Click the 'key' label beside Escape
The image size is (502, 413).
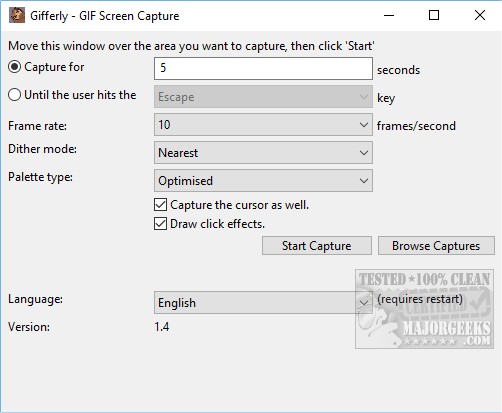click(386, 98)
